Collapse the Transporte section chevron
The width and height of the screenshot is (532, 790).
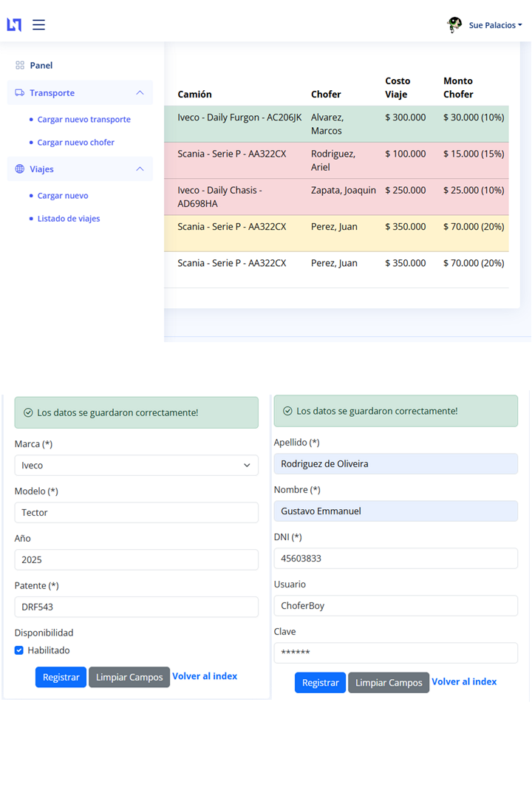click(140, 93)
